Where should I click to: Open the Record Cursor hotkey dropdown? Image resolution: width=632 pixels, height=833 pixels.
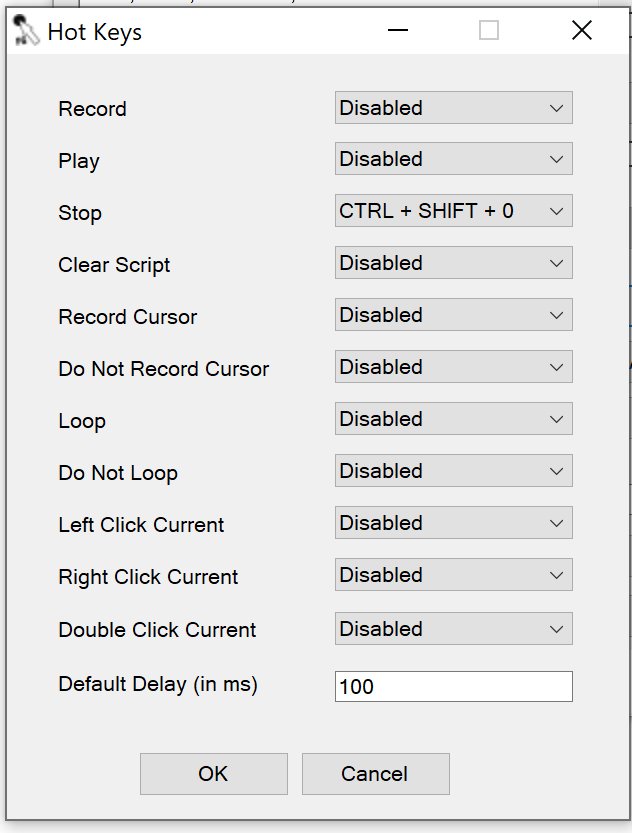453,315
